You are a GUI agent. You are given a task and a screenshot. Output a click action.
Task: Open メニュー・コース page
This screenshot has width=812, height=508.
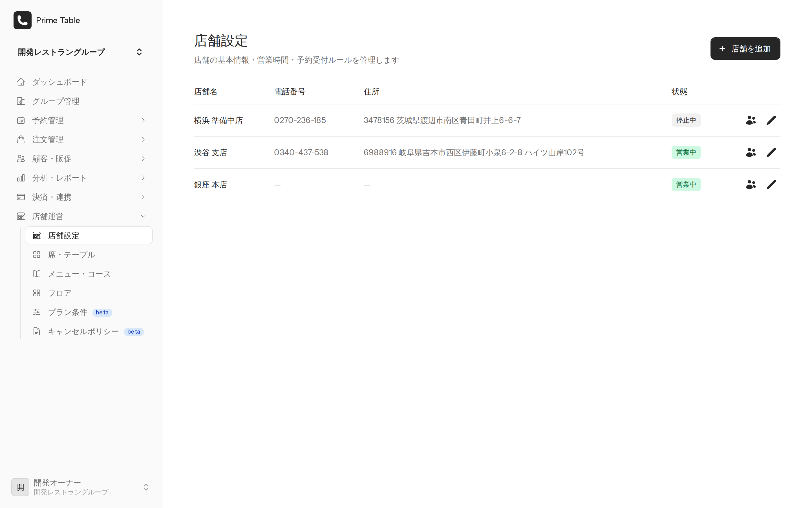click(89, 274)
